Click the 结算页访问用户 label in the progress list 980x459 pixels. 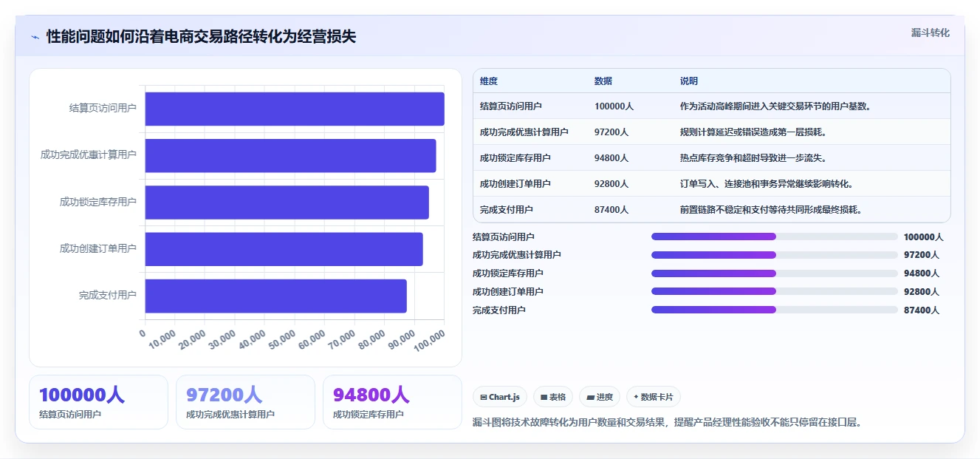click(504, 237)
